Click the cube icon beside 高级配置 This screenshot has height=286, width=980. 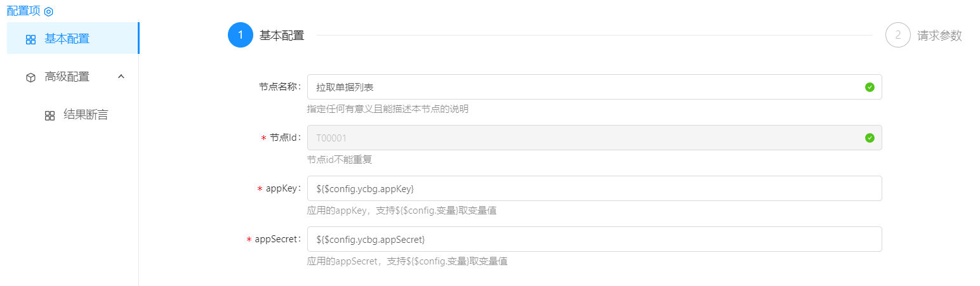(x=30, y=77)
